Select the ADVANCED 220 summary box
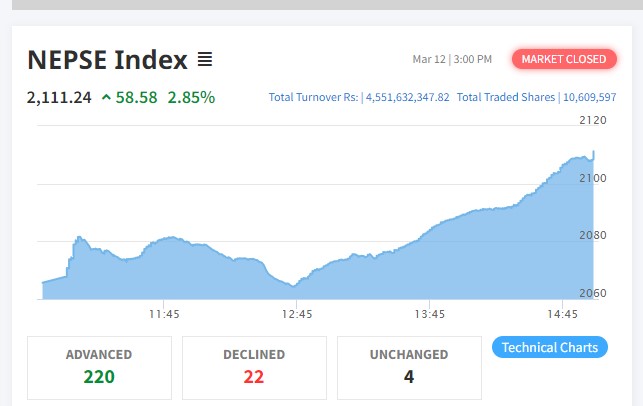643x406 pixels. point(99,367)
